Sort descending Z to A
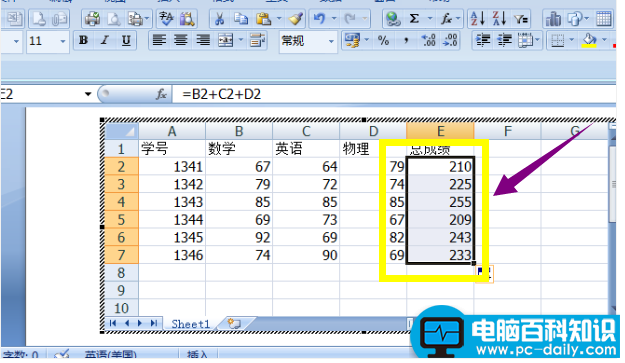Viewport: 625px width, 363px height. pos(499,18)
